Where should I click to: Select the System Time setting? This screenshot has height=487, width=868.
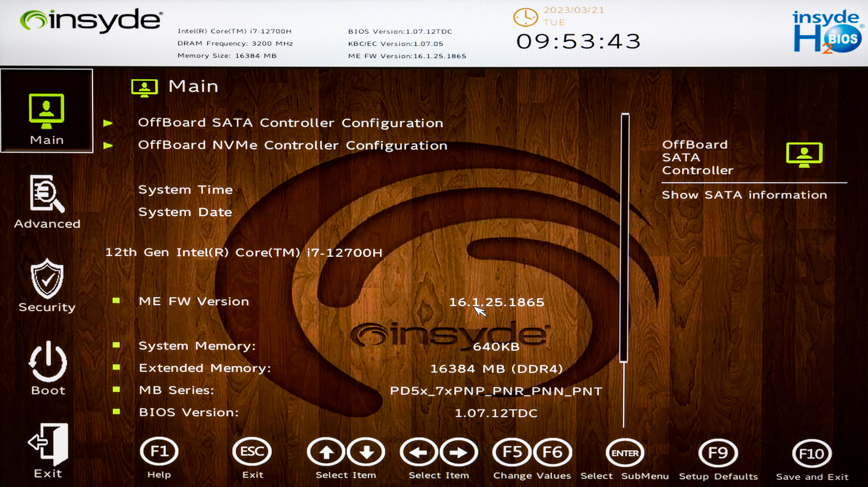185,190
